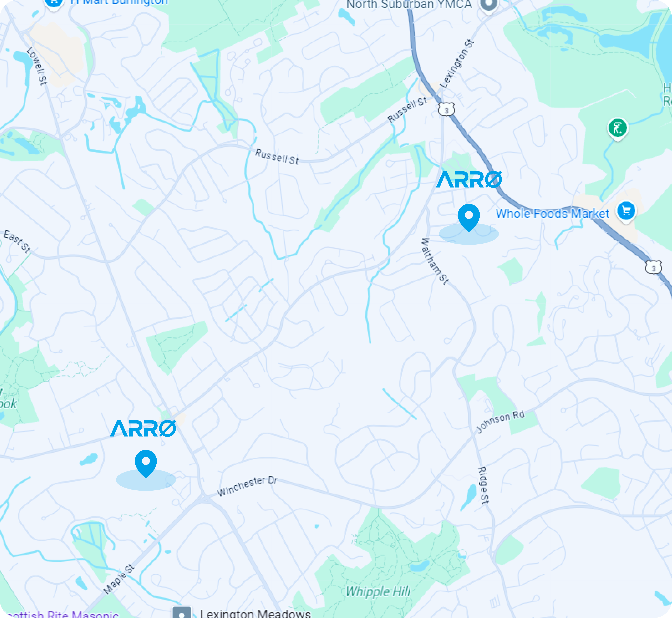Click the Route 3 shield near Russell St

point(446,110)
